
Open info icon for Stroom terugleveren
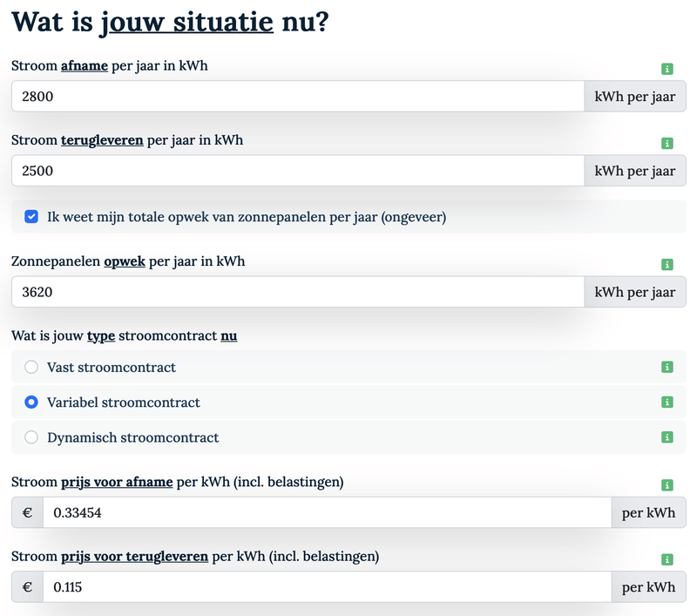point(667,143)
